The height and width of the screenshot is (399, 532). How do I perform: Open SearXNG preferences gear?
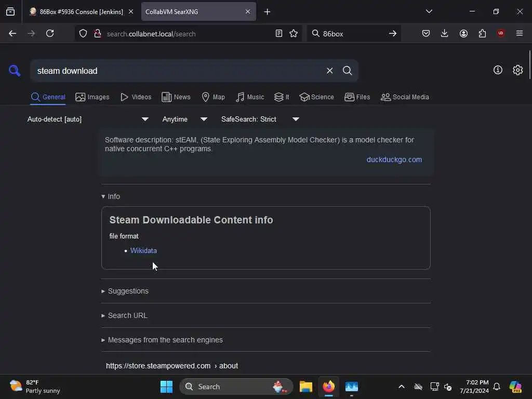click(x=517, y=70)
